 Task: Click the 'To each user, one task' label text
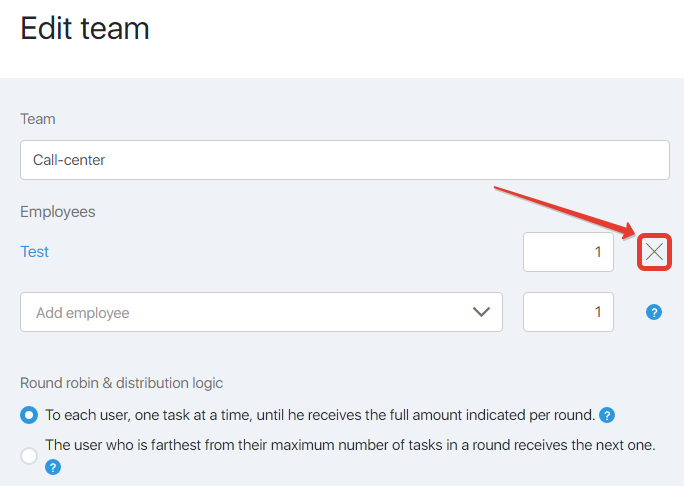click(x=320, y=415)
